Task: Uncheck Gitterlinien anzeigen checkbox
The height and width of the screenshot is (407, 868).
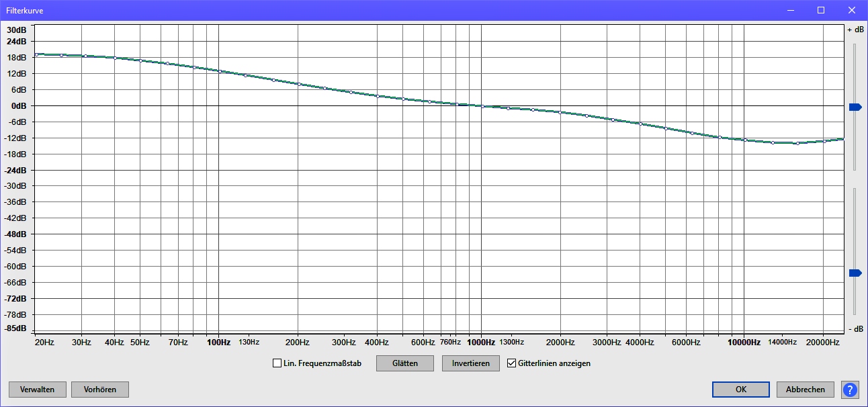Action: coord(511,363)
